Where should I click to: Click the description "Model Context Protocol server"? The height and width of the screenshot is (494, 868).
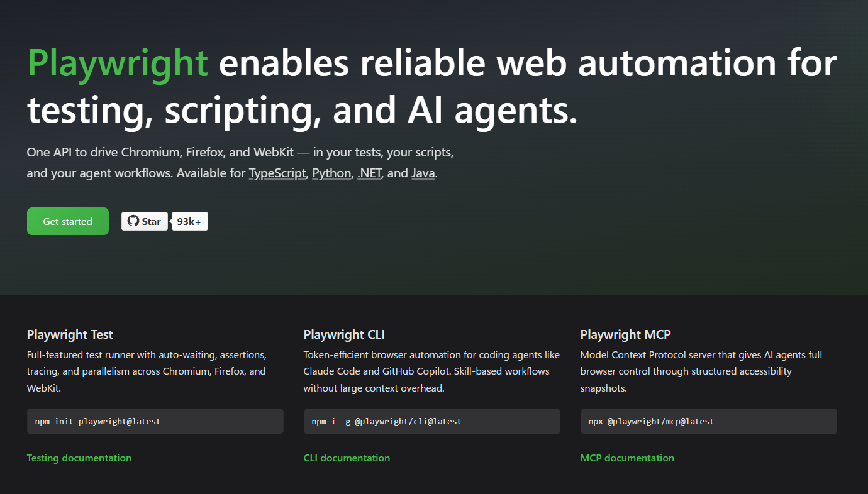[701, 371]
